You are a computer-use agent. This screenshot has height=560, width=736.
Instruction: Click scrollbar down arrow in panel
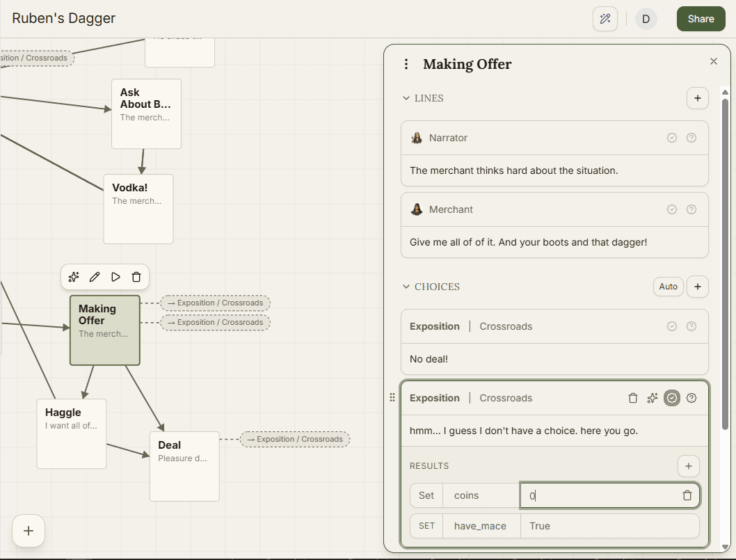(x=725, y=547)
